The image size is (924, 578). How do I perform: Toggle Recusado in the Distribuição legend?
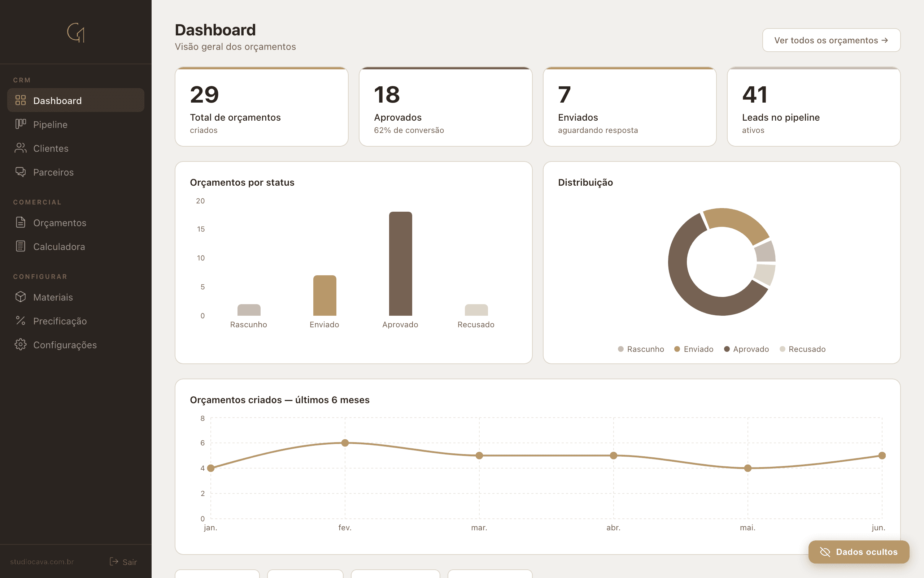click(803, 349)
